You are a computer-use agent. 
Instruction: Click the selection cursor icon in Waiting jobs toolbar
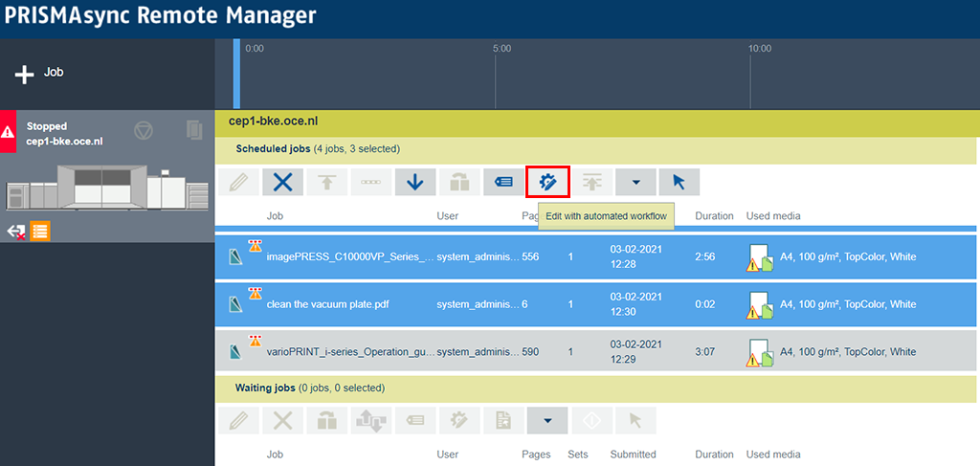635,420
